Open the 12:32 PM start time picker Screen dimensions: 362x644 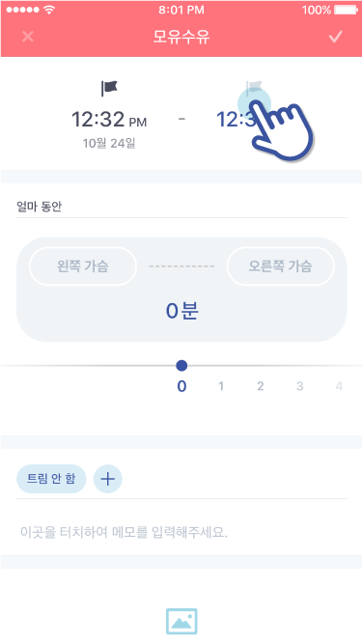109,120
